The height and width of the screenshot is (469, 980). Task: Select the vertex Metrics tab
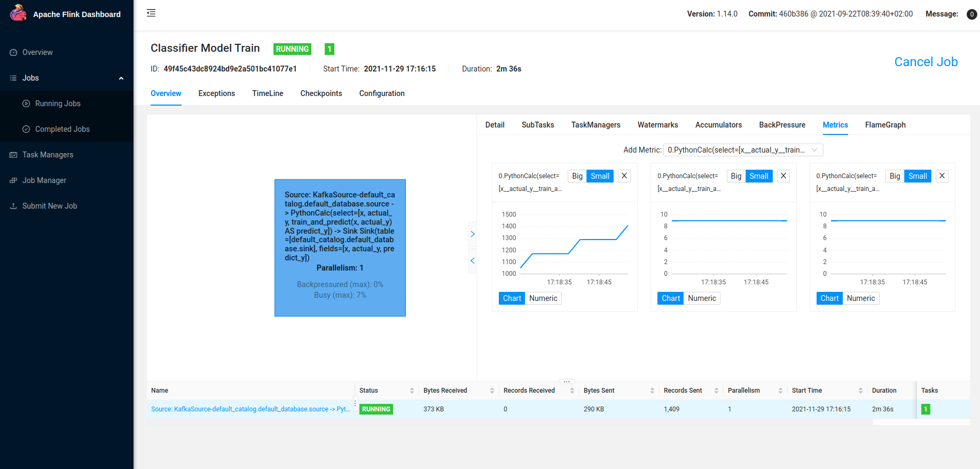pos(835,125)
